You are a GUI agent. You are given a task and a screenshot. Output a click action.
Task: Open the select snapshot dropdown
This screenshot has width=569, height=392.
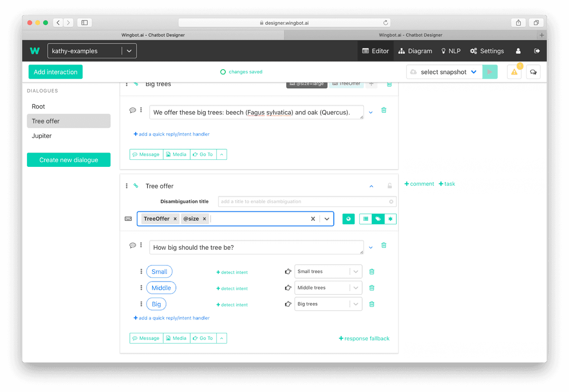click(444, 72)
